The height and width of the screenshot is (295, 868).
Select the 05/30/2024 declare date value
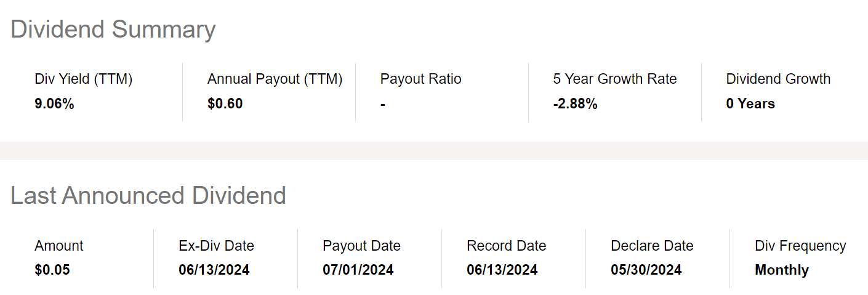[646, 270]
